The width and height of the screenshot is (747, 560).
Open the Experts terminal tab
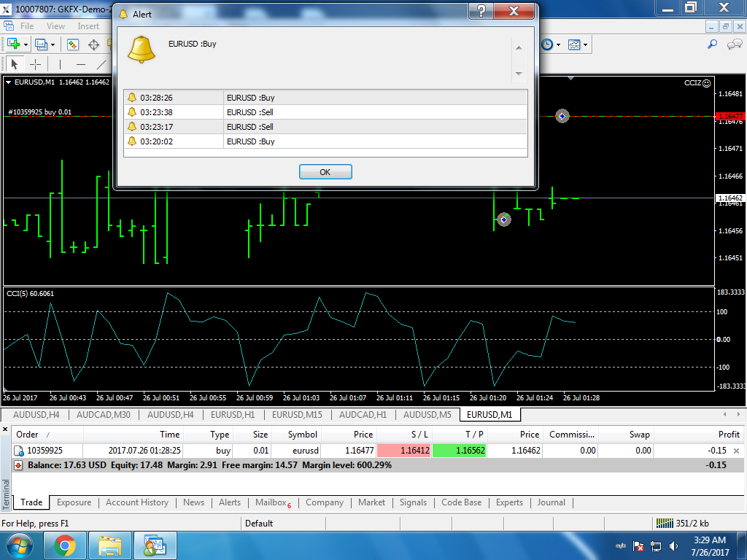point(509,502)
